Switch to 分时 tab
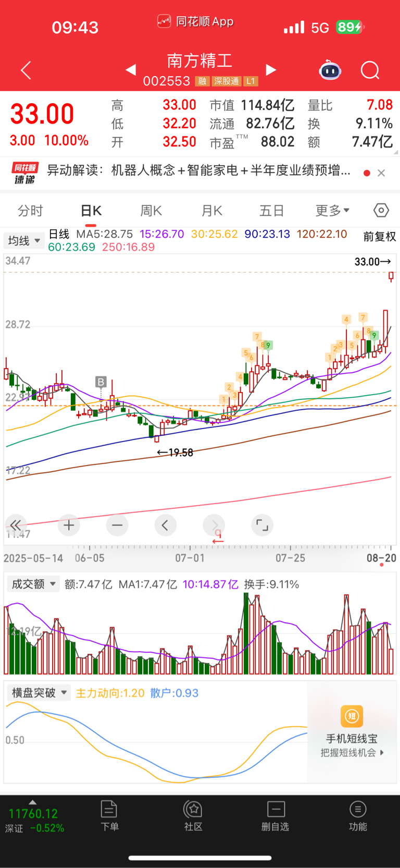Image resolution: width=400 pixels, height=868 pixels. click(30, 211)
